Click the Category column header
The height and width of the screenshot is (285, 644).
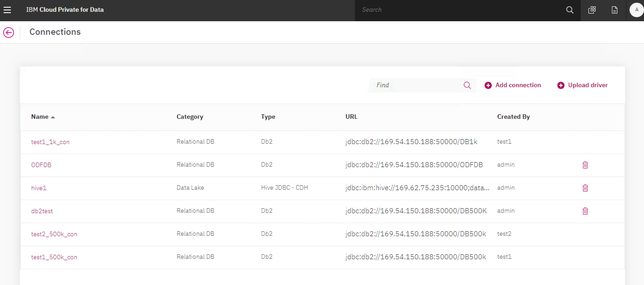(x=190, y=117)
